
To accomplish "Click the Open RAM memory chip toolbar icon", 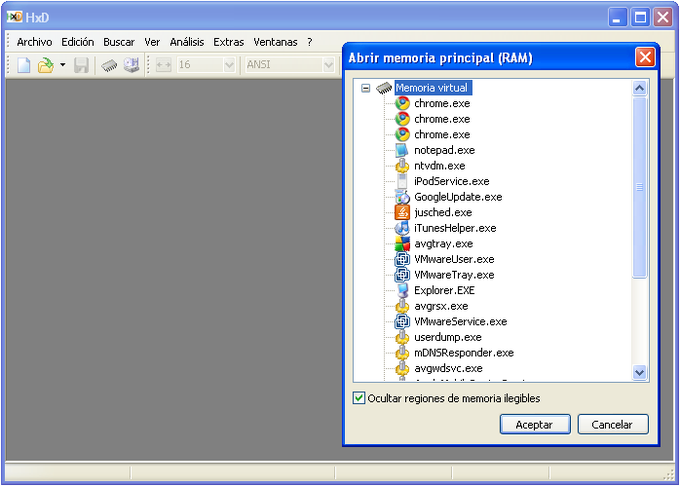I will [109, 65].
